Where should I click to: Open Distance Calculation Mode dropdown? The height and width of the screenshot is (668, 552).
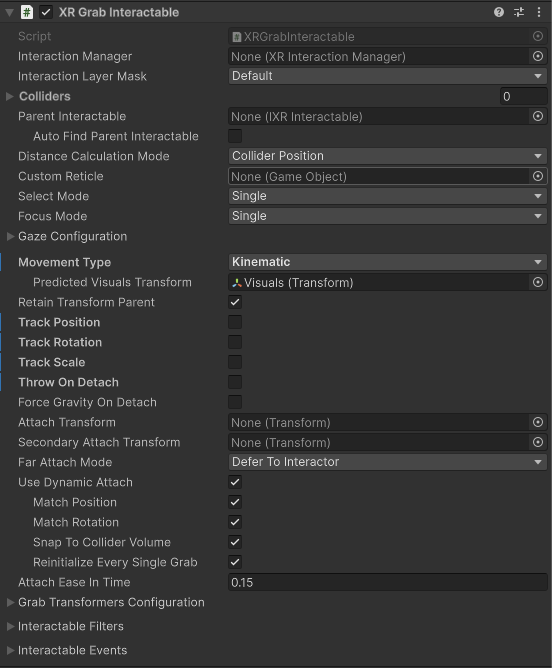(388, 156)
